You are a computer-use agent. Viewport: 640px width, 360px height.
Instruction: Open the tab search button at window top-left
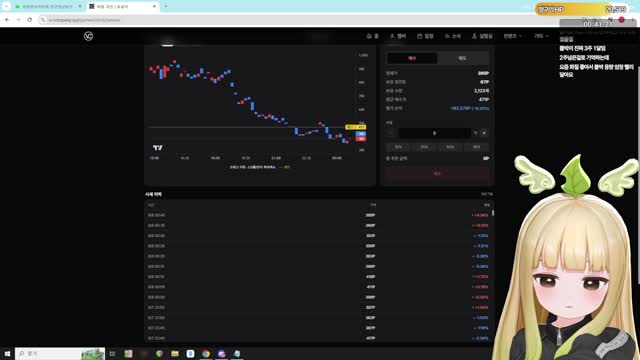(x=6, y=7)
